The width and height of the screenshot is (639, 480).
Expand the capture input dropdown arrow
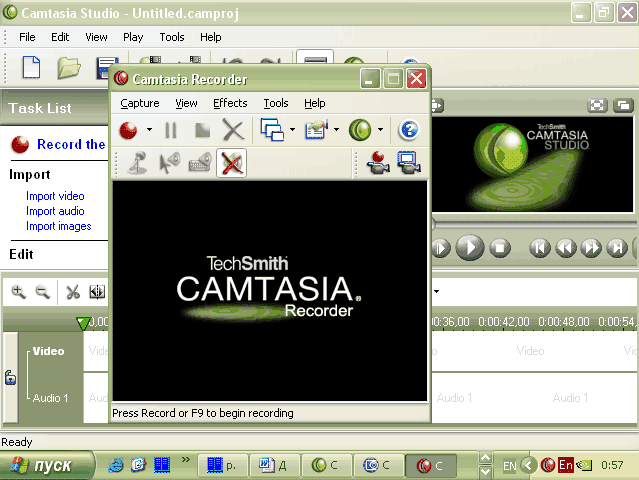[292, 130]
